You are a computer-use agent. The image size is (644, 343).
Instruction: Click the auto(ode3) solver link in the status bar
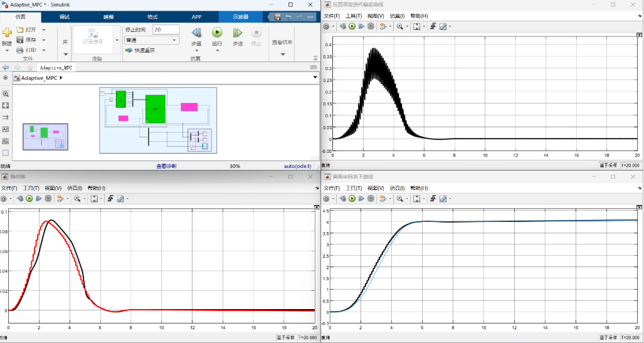(298, 166)
